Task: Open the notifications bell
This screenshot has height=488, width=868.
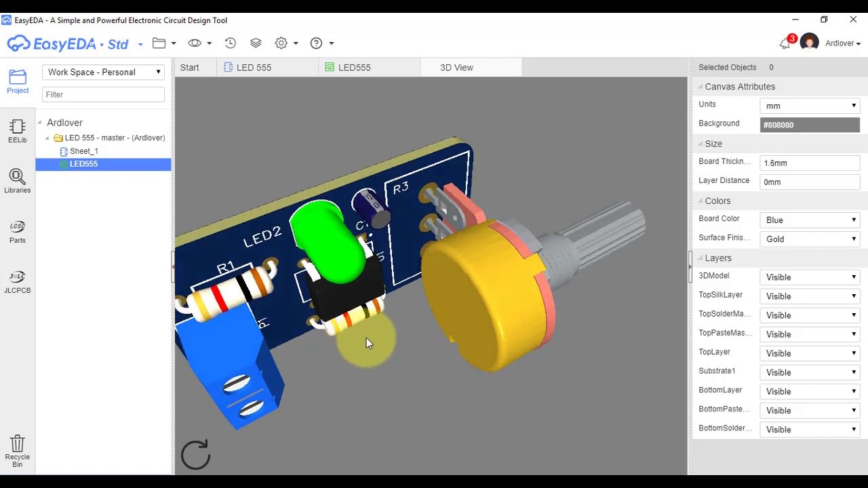Action: (x=785, y=43)
